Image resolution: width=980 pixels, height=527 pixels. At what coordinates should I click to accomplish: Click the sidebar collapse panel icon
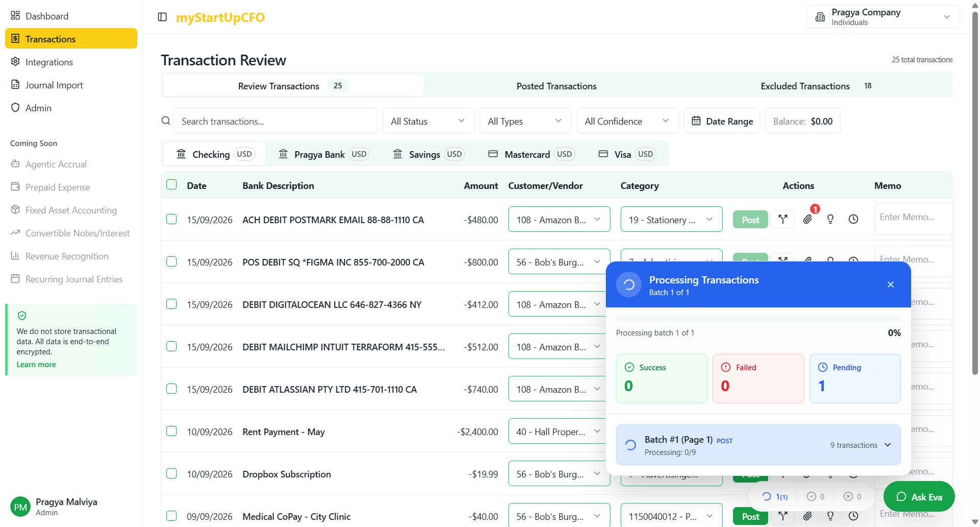coord(162,17)
